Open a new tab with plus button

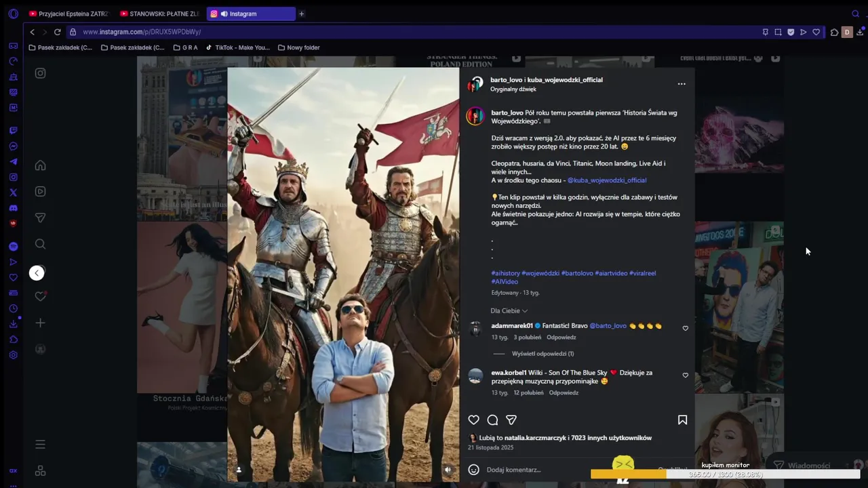[302, 14]
